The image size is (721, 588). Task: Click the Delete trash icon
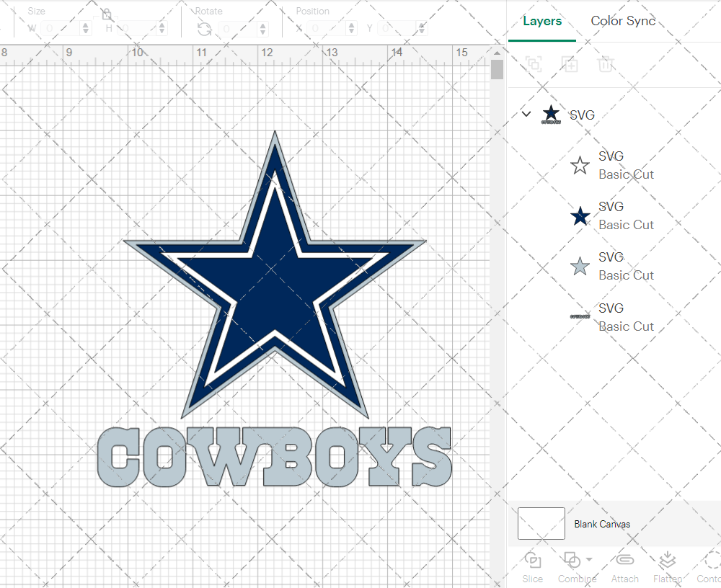[x=606, y=65]
